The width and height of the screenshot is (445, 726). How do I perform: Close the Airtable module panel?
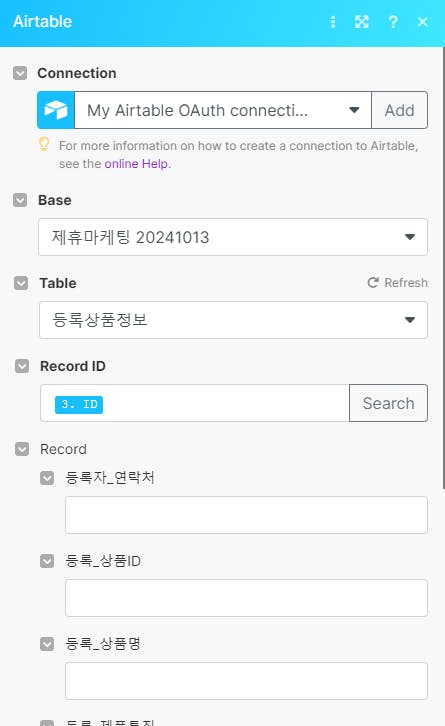422,22
